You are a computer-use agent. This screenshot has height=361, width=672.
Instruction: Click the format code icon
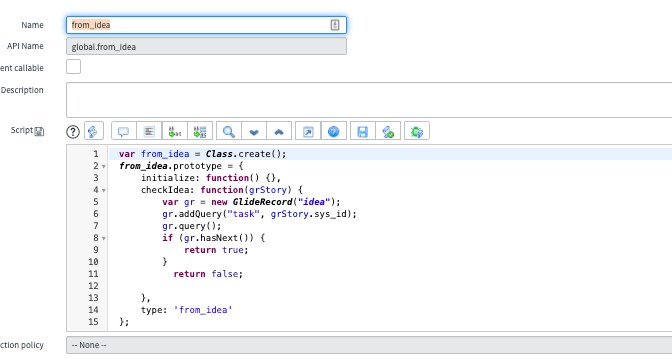149,131
